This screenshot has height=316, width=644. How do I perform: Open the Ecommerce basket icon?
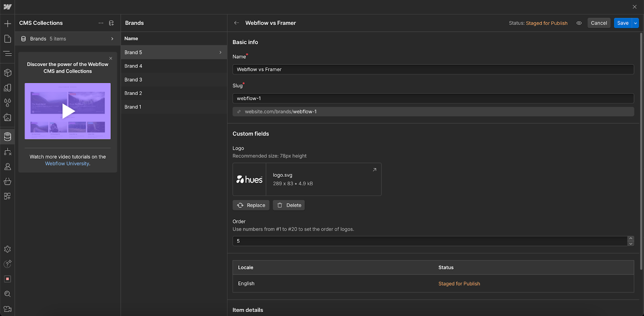coord(7,182)
